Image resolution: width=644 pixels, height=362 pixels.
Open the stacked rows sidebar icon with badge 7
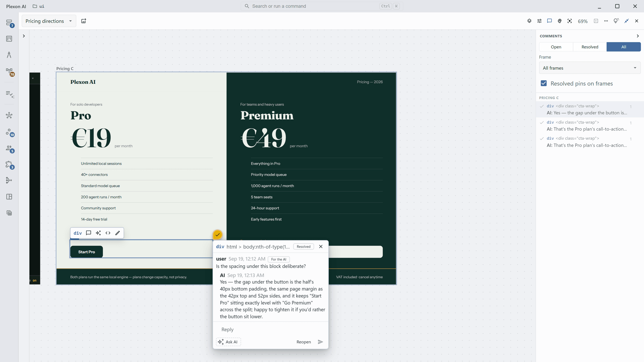point(9,23)
